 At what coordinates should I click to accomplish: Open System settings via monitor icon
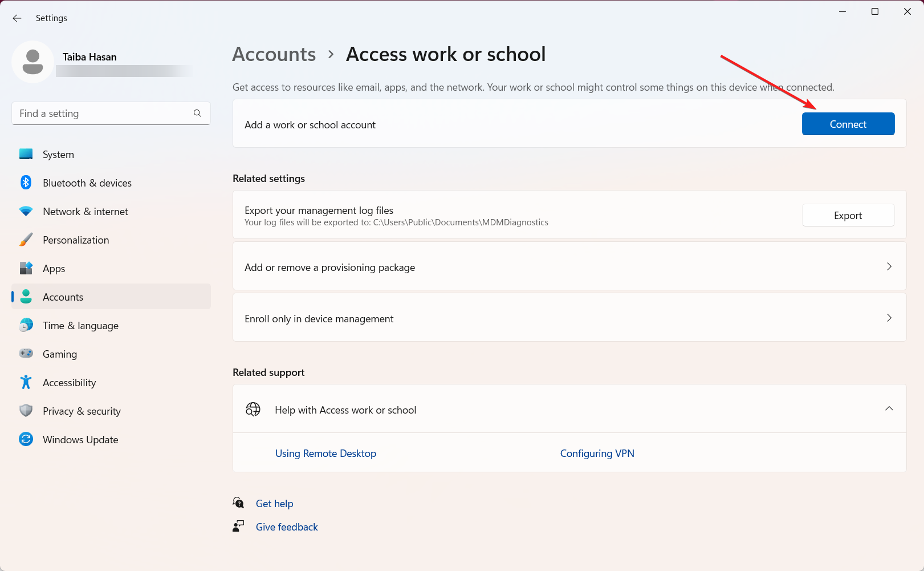point(26,154)
